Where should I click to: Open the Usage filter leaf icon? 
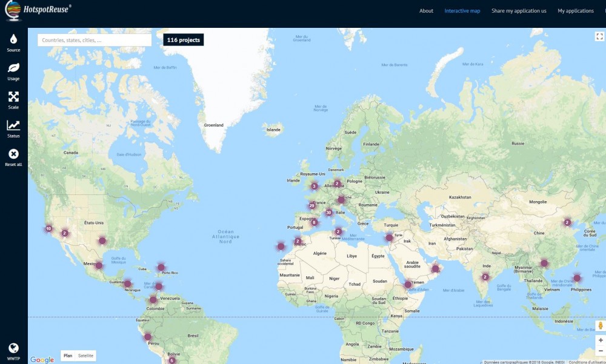click(13, 68)
